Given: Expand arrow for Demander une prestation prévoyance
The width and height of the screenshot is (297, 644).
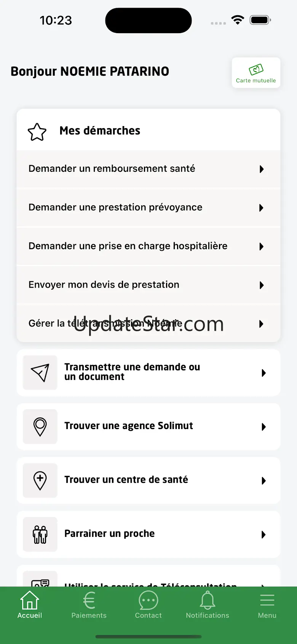Looking at the screenshot, I should point(261,208).
